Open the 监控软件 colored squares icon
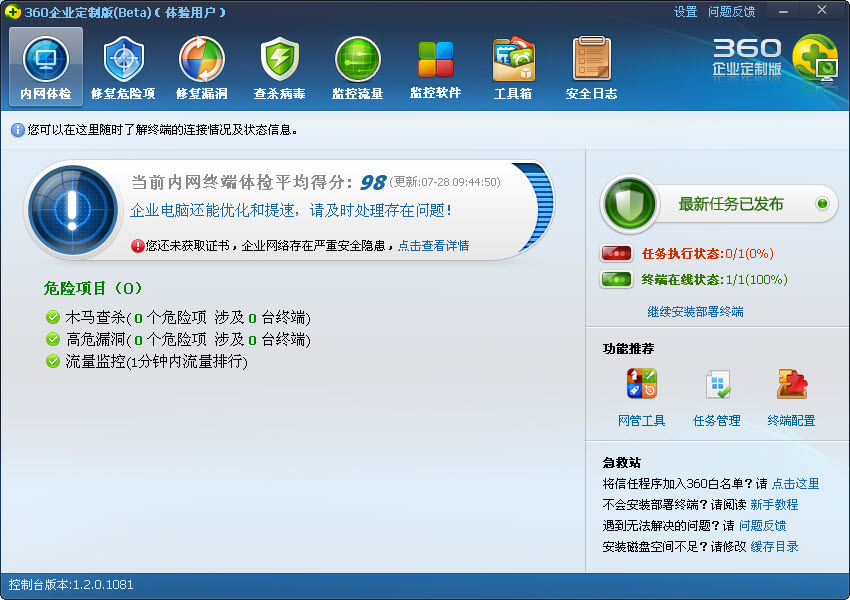The height and width of the screenshot is (600, 850). pyautogui.click(x=436, y=59)
